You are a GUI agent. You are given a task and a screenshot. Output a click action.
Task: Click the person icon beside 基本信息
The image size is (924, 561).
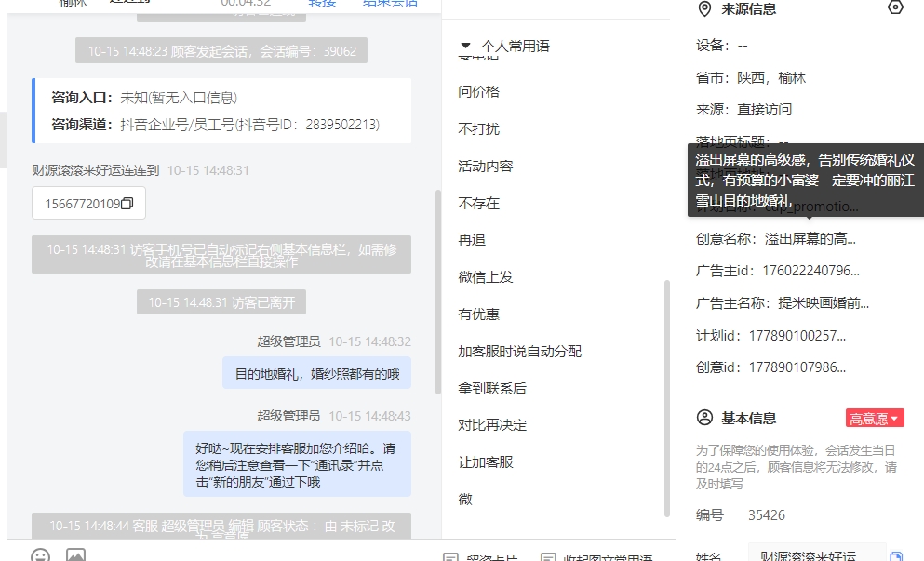[x=704, y=418]
